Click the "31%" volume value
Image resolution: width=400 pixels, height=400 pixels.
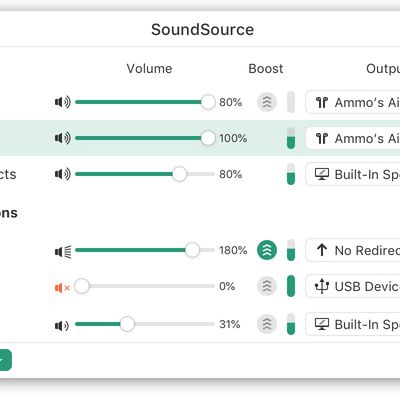pyautogui.click(x=230, y=324)
